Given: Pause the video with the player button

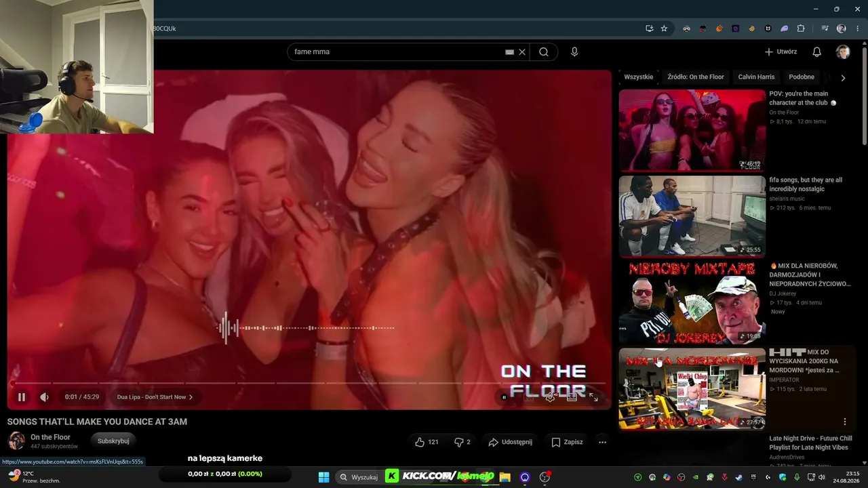Looking at the screenshot, I should coord(21,397).
